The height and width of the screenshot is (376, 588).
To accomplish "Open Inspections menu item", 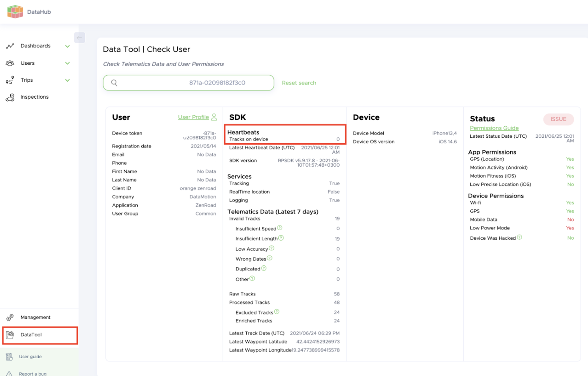I will pos(35,97).
